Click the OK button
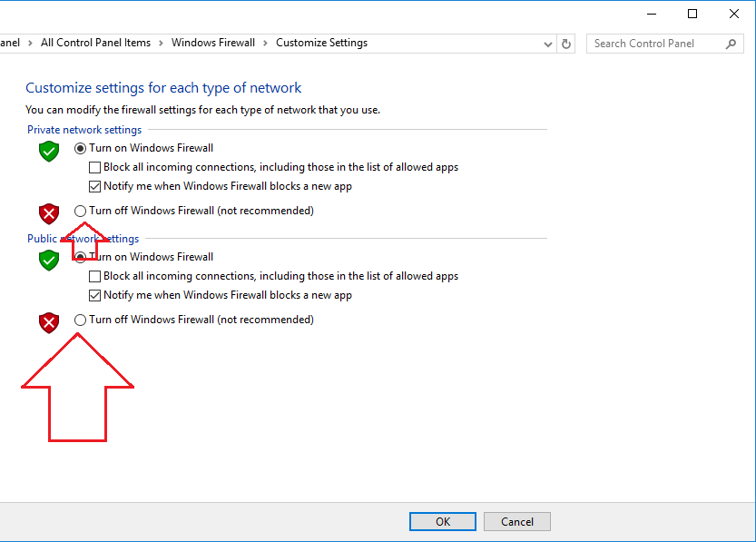 (443, 522)
